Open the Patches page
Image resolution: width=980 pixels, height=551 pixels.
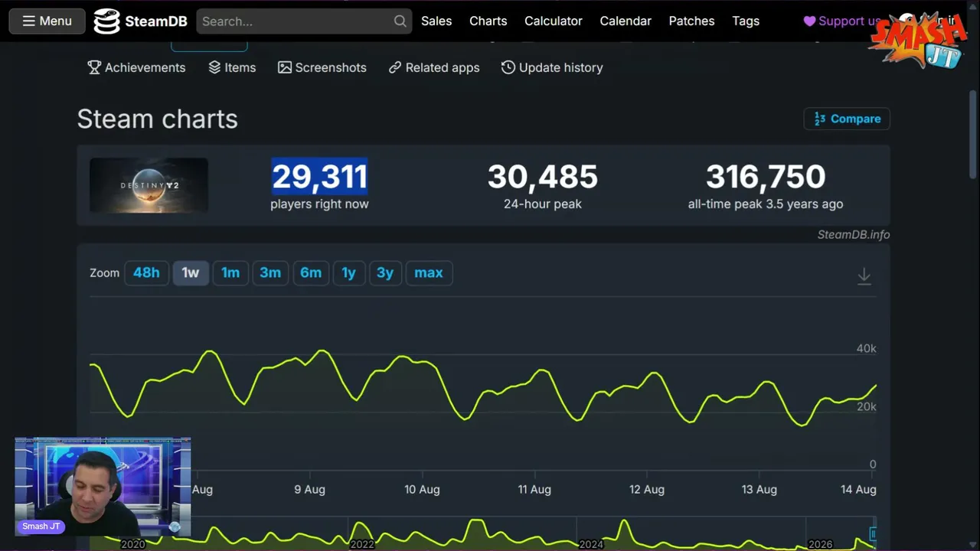(x=691, y=21)
